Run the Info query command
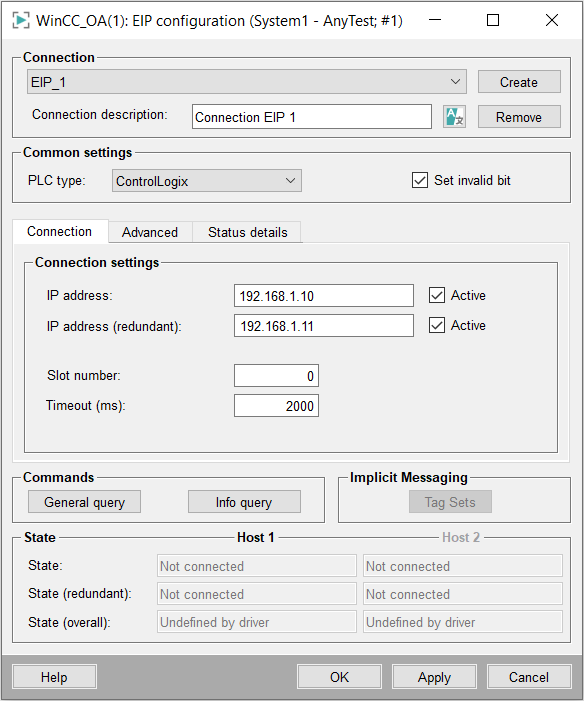This screenshot has width=584, height=701. [x=244, y=502]
